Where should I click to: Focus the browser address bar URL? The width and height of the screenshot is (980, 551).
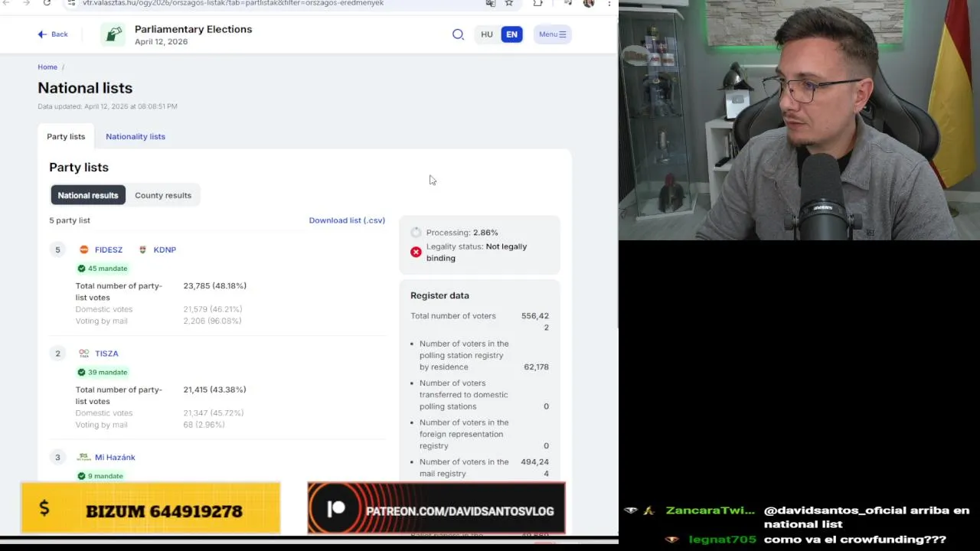point(234,3)
